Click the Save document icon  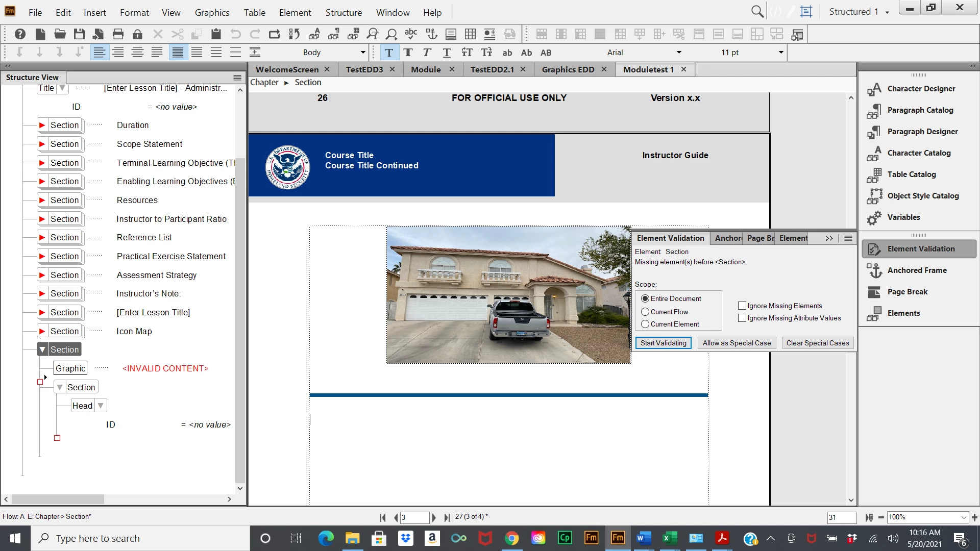coord(79,34)
